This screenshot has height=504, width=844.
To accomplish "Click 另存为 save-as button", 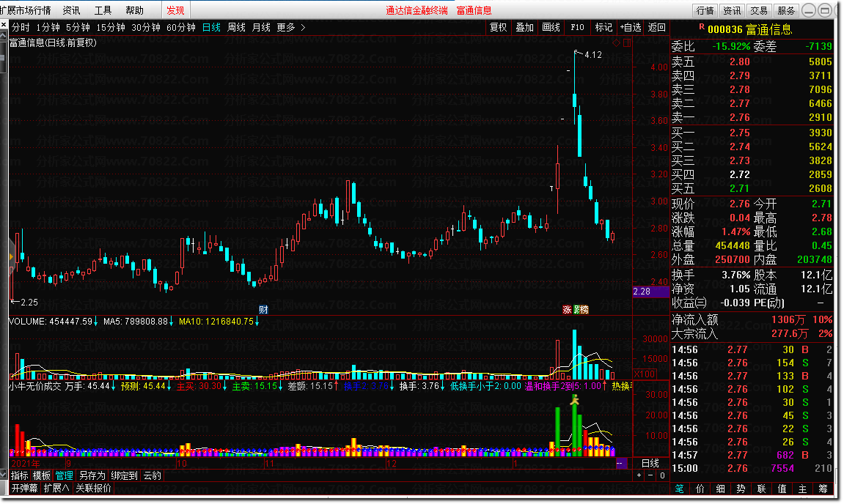I will click(x=92, y=475).
